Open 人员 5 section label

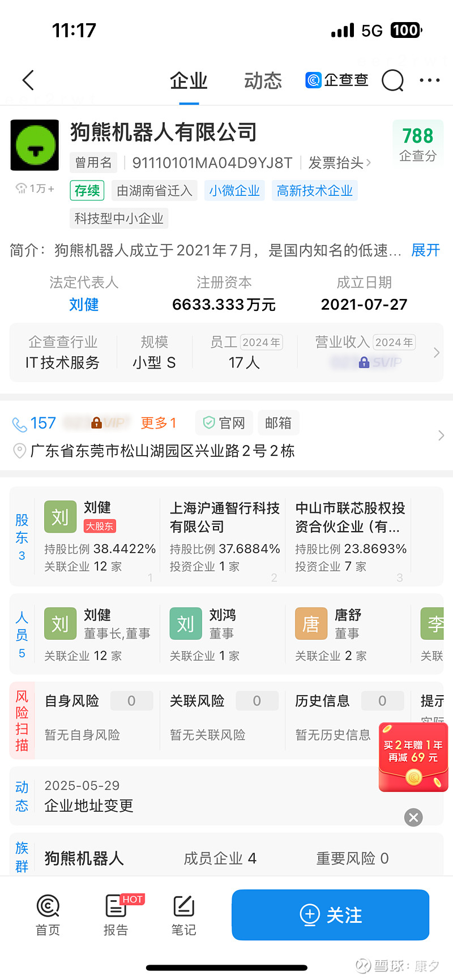pyautogui.click(x=22, y=634)
